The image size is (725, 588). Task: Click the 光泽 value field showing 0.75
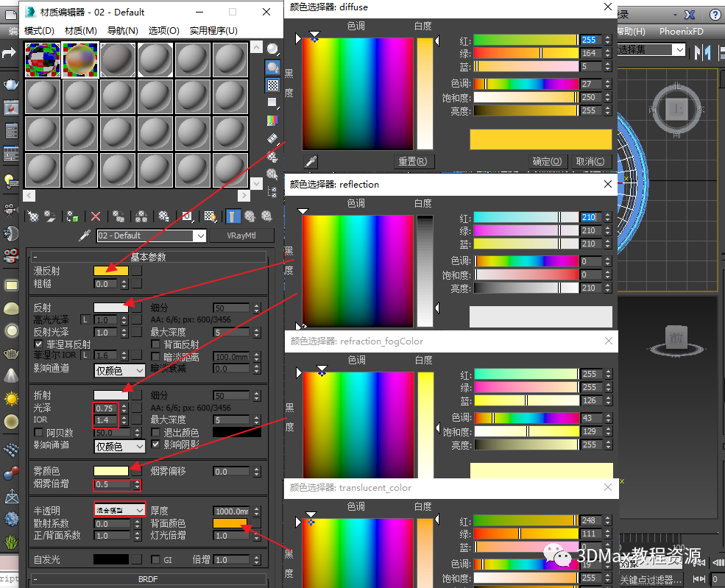(x=106, y=408)
